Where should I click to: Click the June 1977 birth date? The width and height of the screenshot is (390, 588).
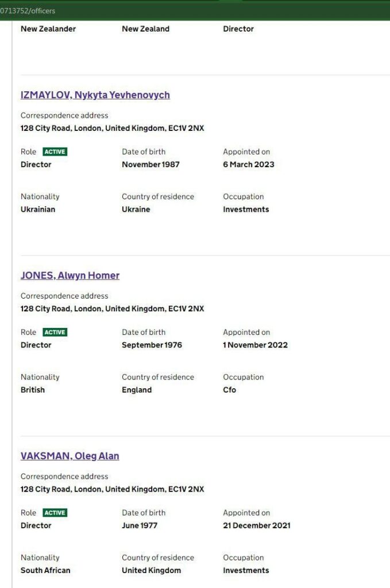pos(140,525)
